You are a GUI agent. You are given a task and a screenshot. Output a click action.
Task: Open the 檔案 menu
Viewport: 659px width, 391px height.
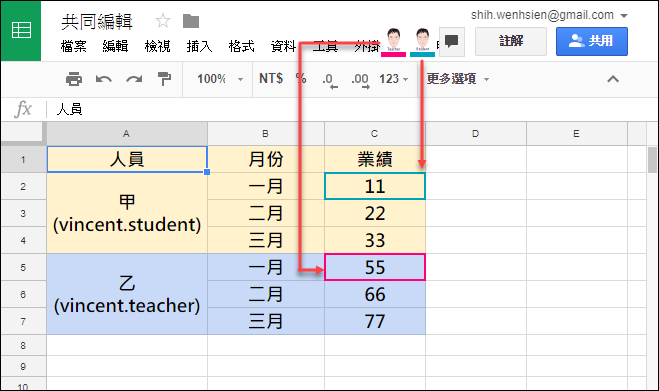click(x=74, y=46)
